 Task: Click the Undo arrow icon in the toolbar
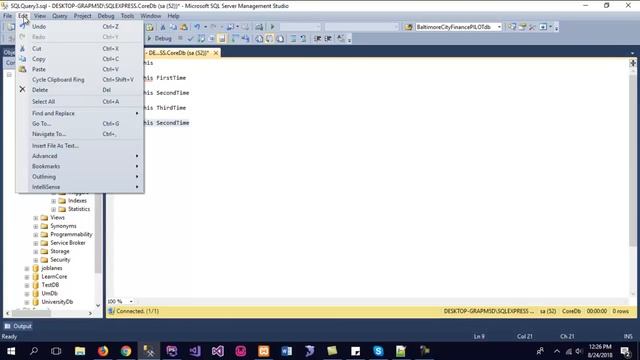(197, 27)
